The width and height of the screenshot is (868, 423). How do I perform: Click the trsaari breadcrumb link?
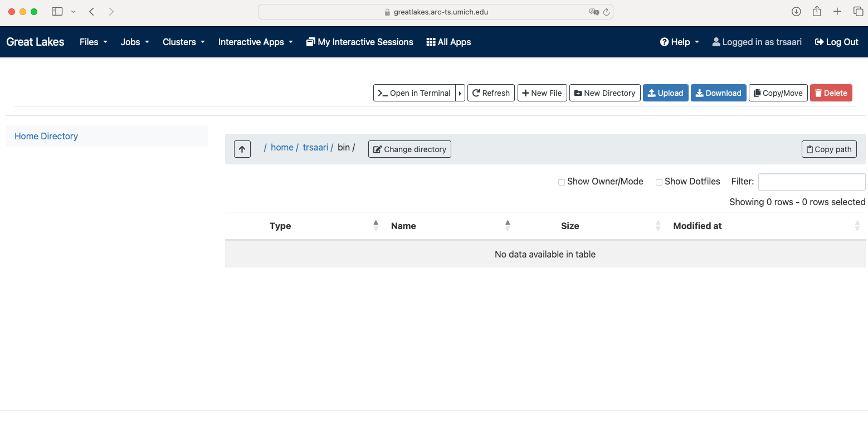(315, 148)
